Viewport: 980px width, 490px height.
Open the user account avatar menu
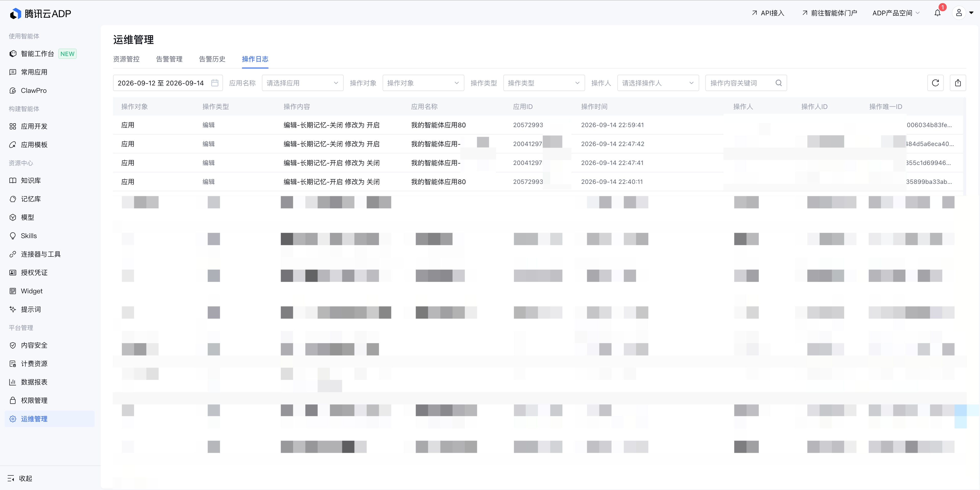tap(959, 13)
